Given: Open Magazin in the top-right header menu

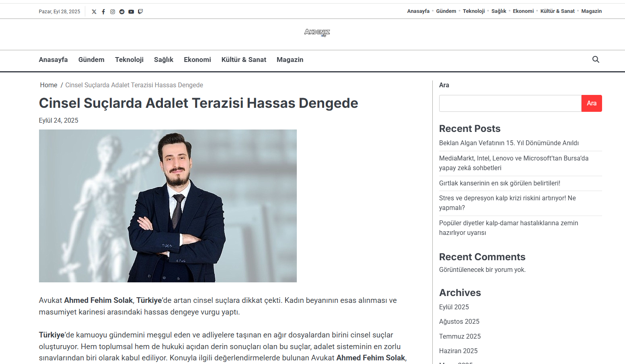Looking at the screenshot, I should click(x=591, y=11).
